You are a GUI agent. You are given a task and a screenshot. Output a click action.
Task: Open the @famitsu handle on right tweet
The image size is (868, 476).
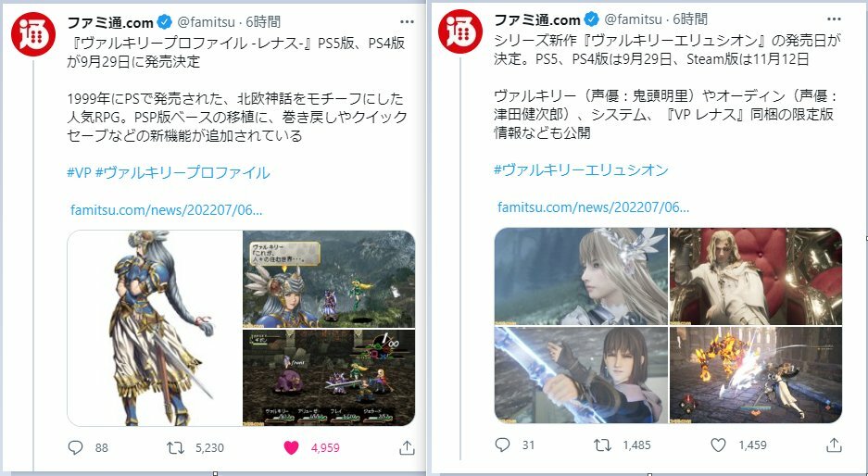point(634,19)
